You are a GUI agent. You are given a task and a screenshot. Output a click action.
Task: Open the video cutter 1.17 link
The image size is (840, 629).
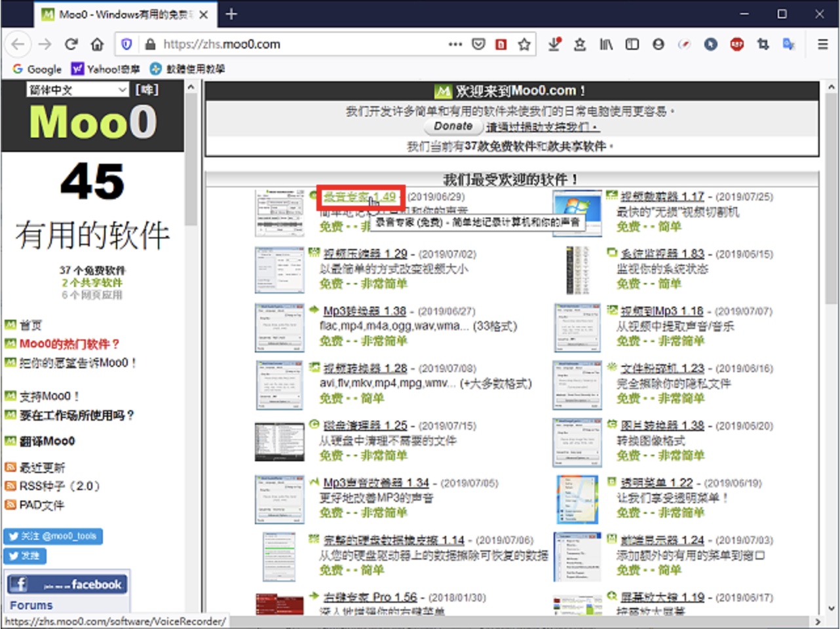[x=662, y=196]
